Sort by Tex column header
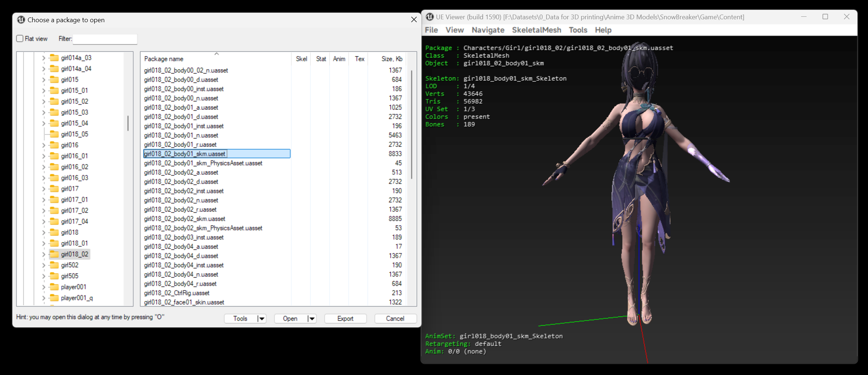Screen dimensions: 868x375 coord(359,59)
